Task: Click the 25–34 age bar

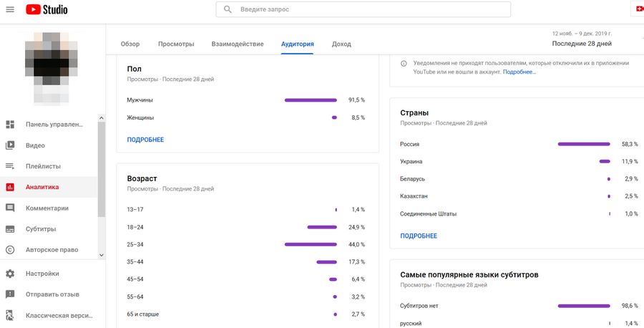Action: [311, 244]
